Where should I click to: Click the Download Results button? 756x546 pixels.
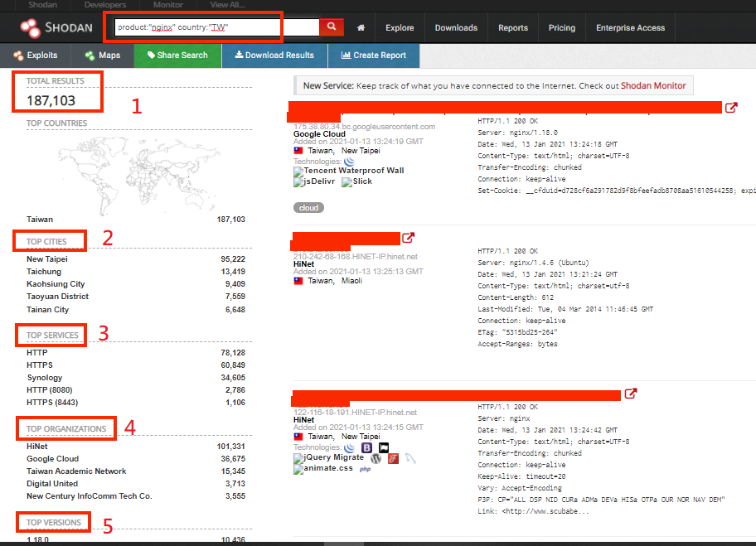point(275,56)
